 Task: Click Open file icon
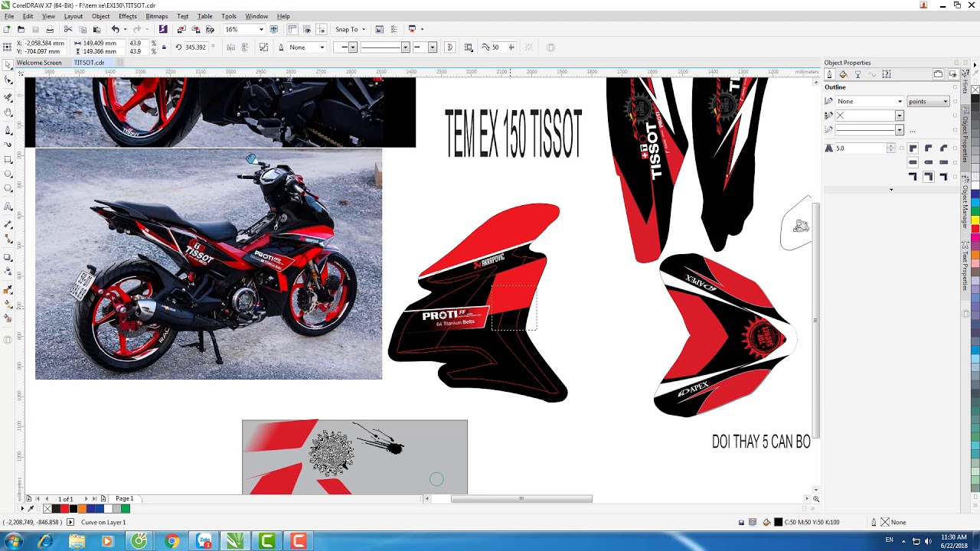click(x=21, y=29)
